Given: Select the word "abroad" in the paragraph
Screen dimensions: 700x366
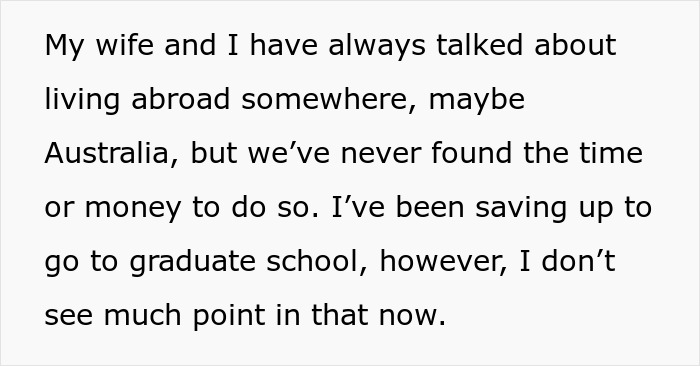Looking at the screenshot, I should point(180,99).
